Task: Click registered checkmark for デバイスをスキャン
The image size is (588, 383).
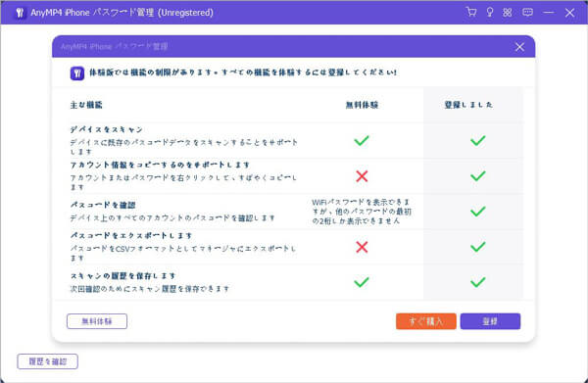Action: (x=478, y=140)
